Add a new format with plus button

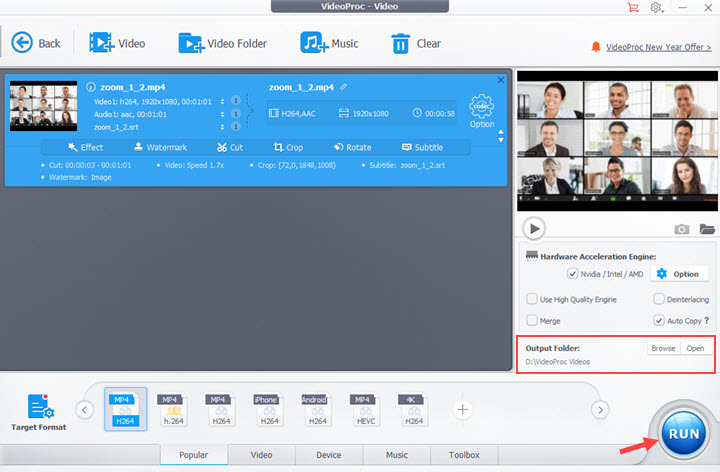click(462, 409)
